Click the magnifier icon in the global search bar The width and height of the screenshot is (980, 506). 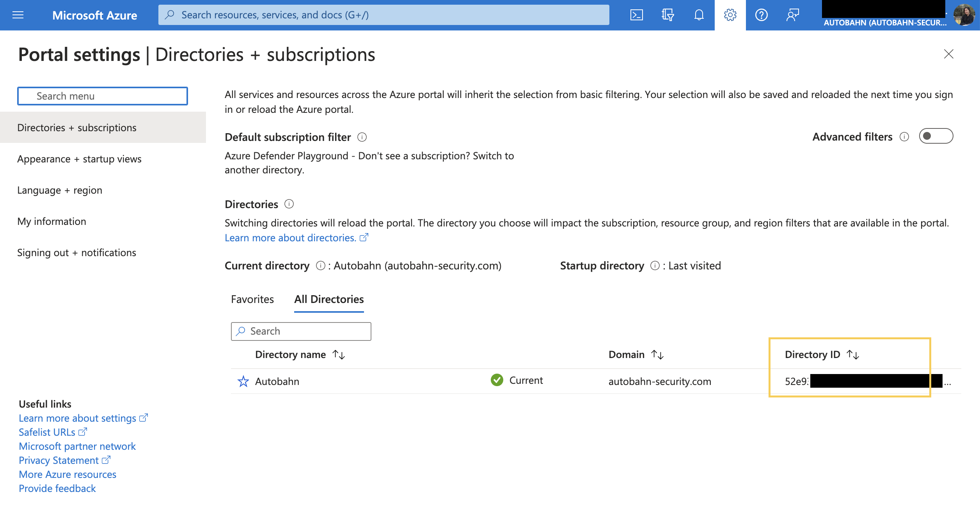(169, 15)
